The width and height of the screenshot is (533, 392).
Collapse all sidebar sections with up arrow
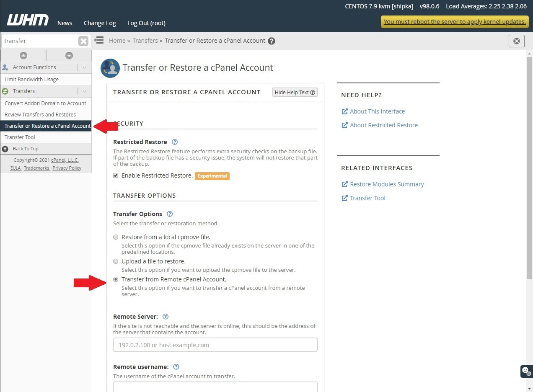coord(23,55)
